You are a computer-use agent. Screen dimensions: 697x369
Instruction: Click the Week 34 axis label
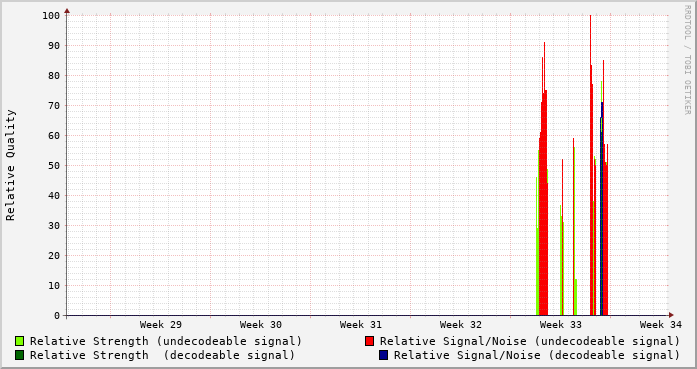click(661, 325)
